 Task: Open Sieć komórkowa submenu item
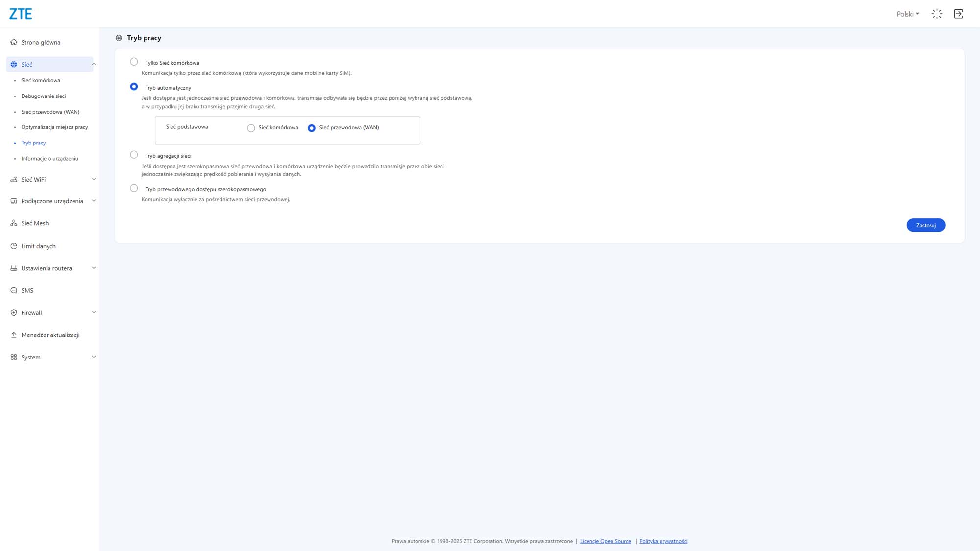tap(41, 80)
